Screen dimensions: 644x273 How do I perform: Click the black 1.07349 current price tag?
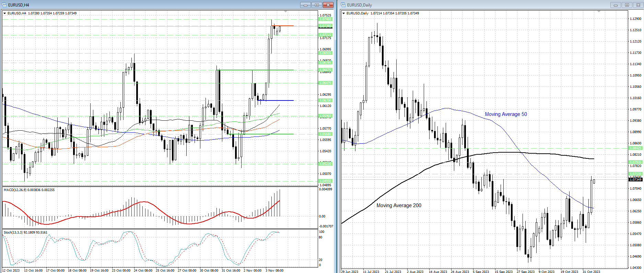[x=635, y=180]
